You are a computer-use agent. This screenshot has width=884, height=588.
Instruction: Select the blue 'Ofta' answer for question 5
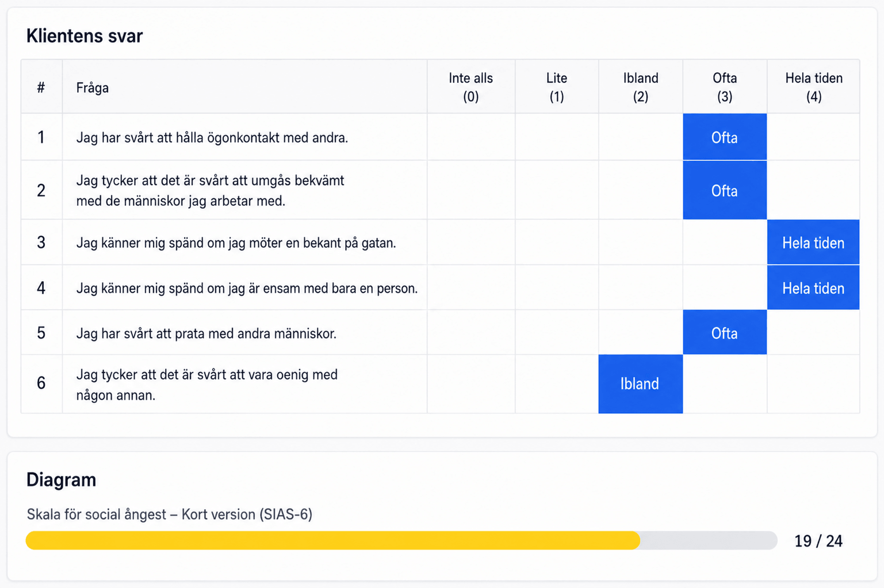725,333
